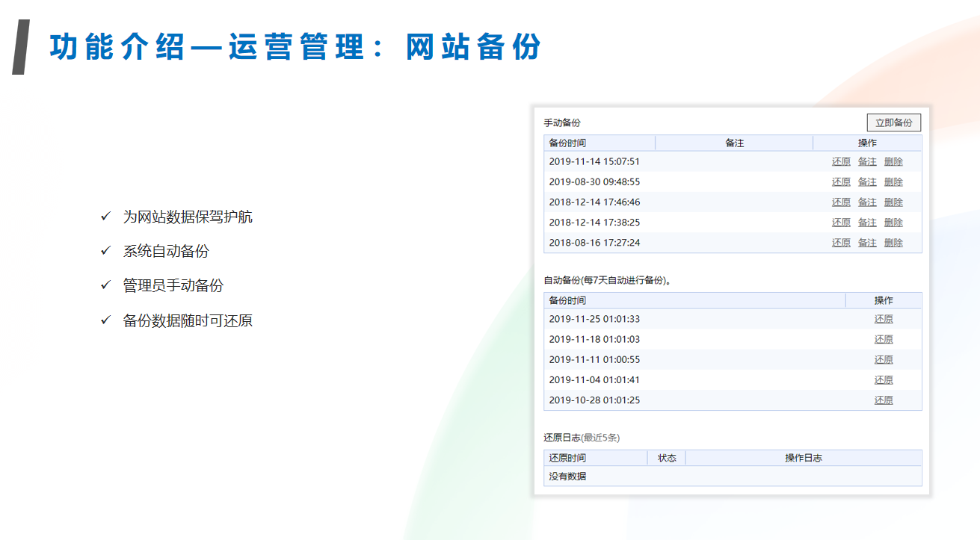
Task: Click the 备注 column header
Action: coord(734,143)
